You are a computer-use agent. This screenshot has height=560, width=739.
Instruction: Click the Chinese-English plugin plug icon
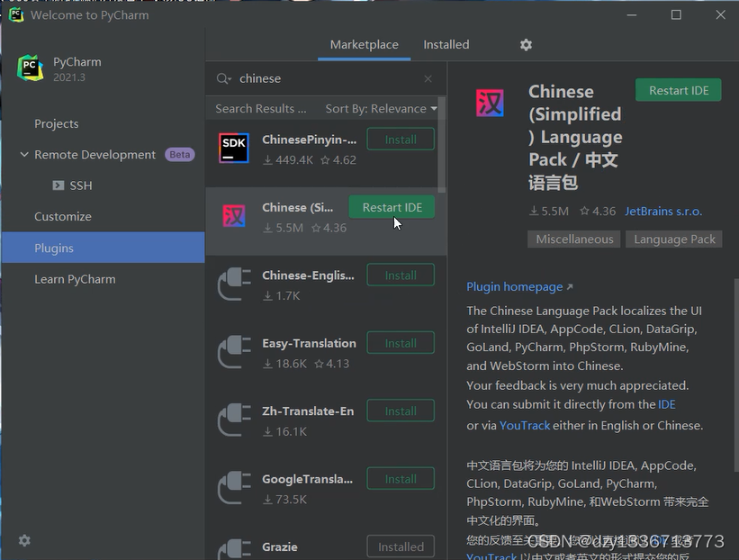coord(234,284)
